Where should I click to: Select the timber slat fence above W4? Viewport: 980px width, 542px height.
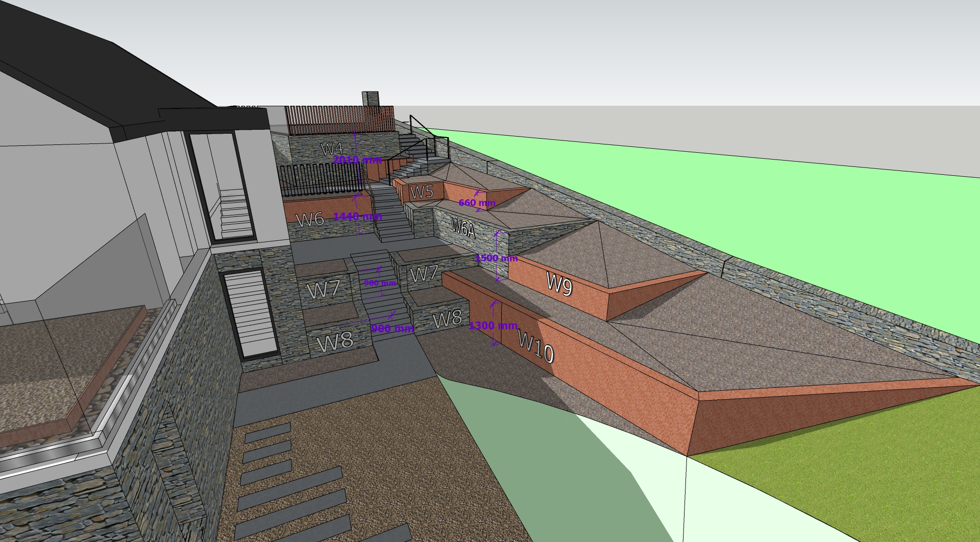[x=338, y=119]
